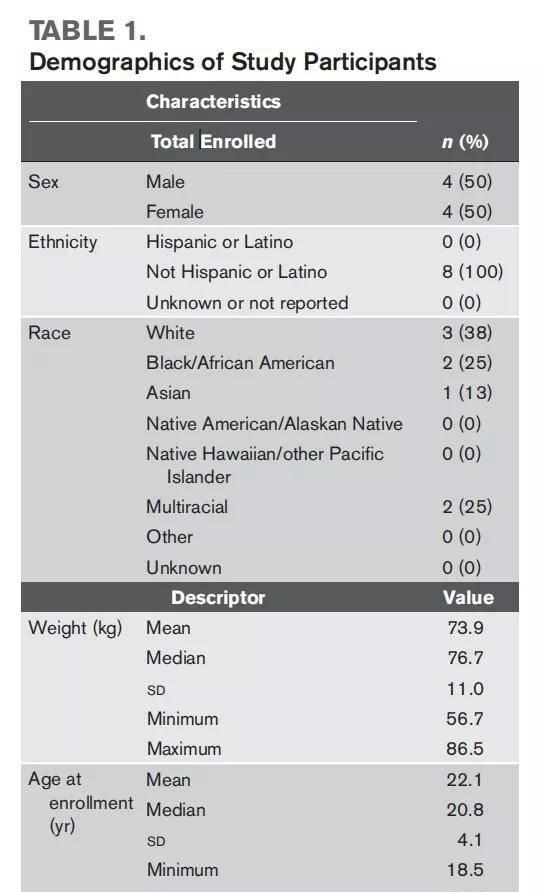Click the age Minimum value 18.5

pos(465,870)
